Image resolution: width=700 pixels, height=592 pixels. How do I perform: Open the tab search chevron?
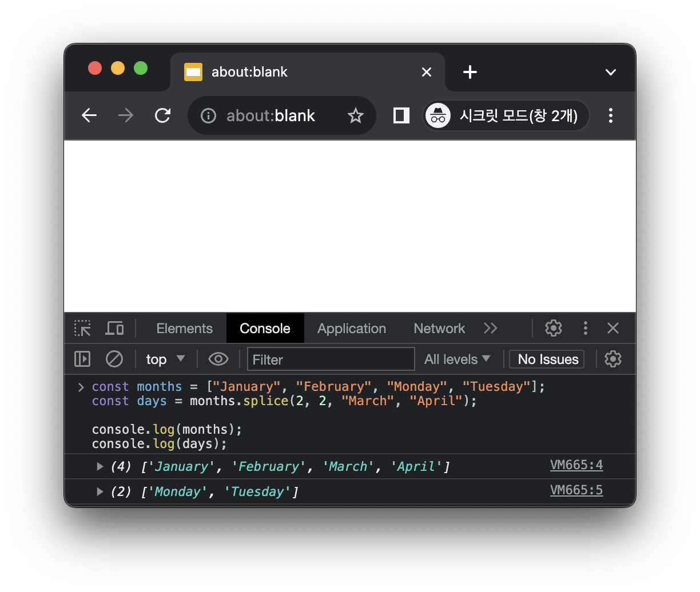point(611,72)
